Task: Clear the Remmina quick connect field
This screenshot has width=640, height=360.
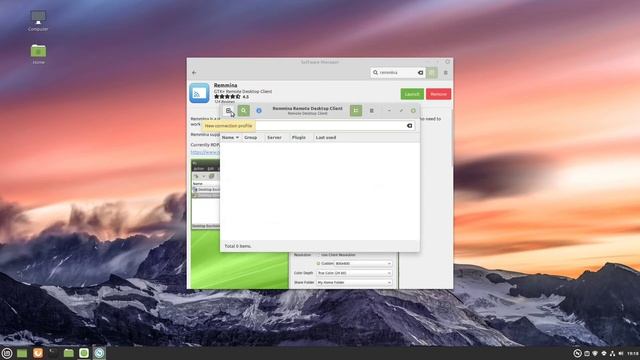Action: point(409,126)
